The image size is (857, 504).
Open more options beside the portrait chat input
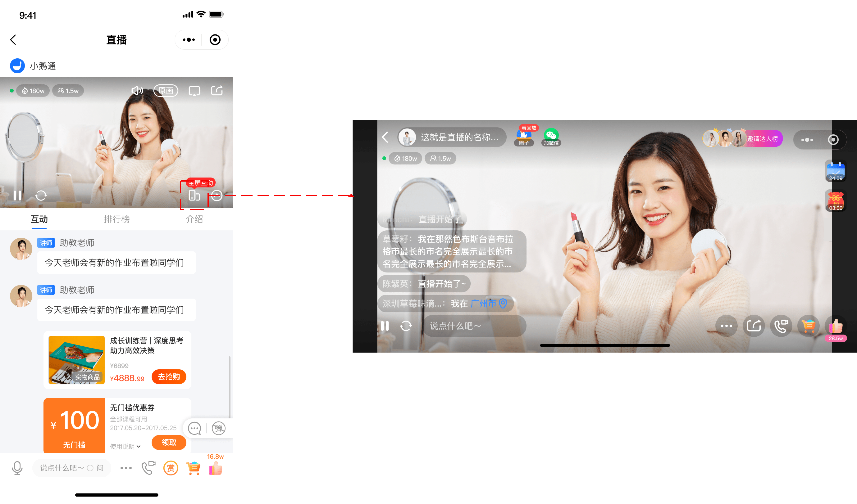(126, 468)
